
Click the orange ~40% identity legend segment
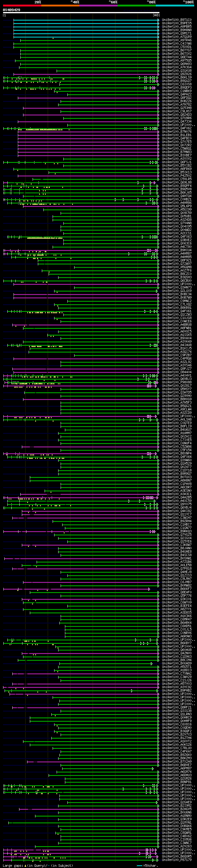click(60, 6)
